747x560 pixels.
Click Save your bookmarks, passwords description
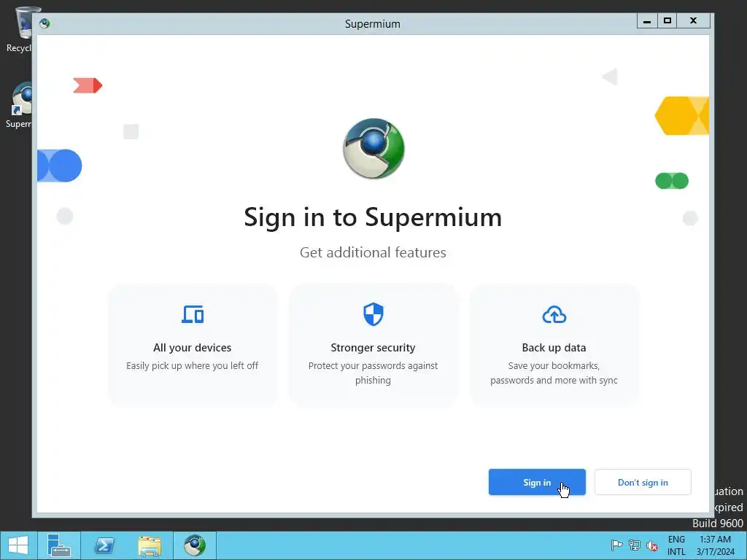(554, 373)
